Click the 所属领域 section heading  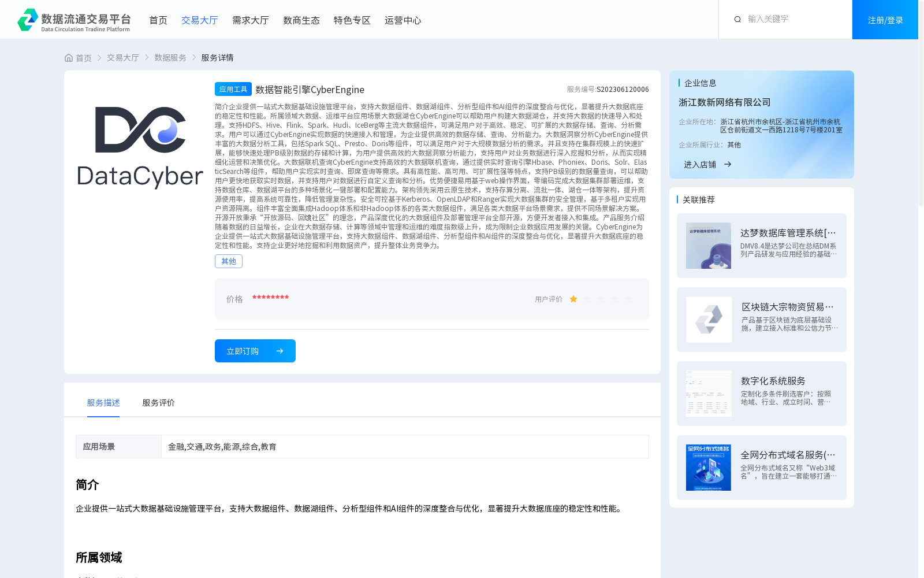[x=99, y=558]
